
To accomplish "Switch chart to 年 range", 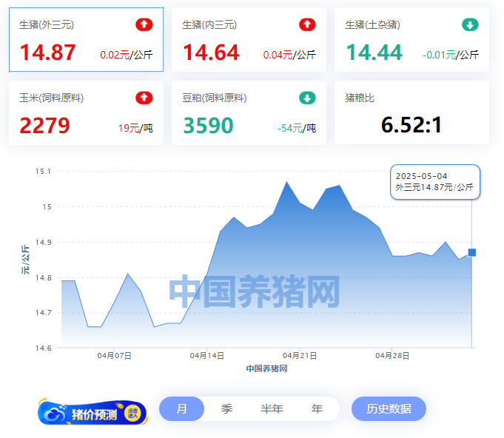I will pos(317,409).
